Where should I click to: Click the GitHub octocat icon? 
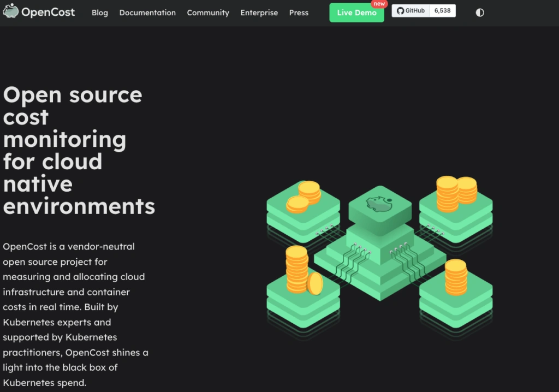point(400,11)
